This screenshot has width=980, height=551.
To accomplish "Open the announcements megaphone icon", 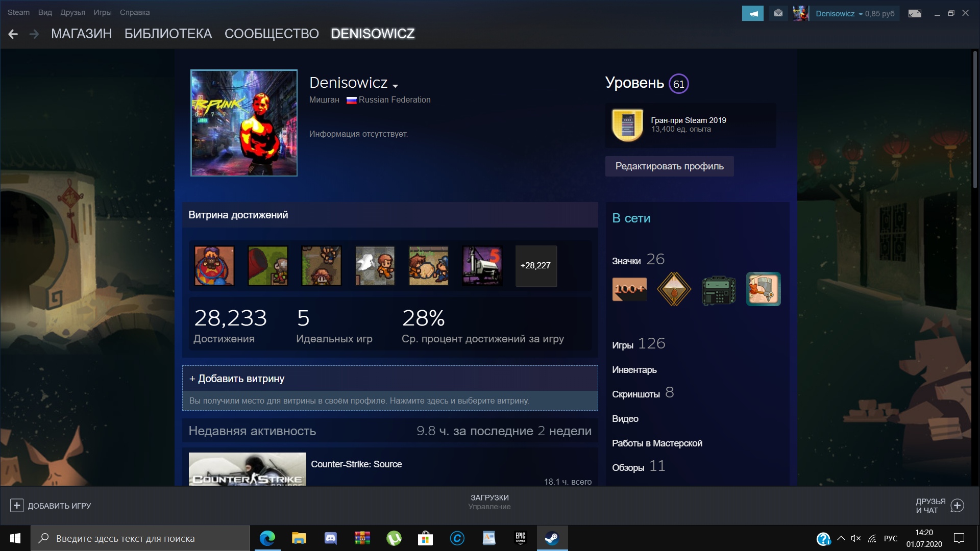I will click(753, 13).
